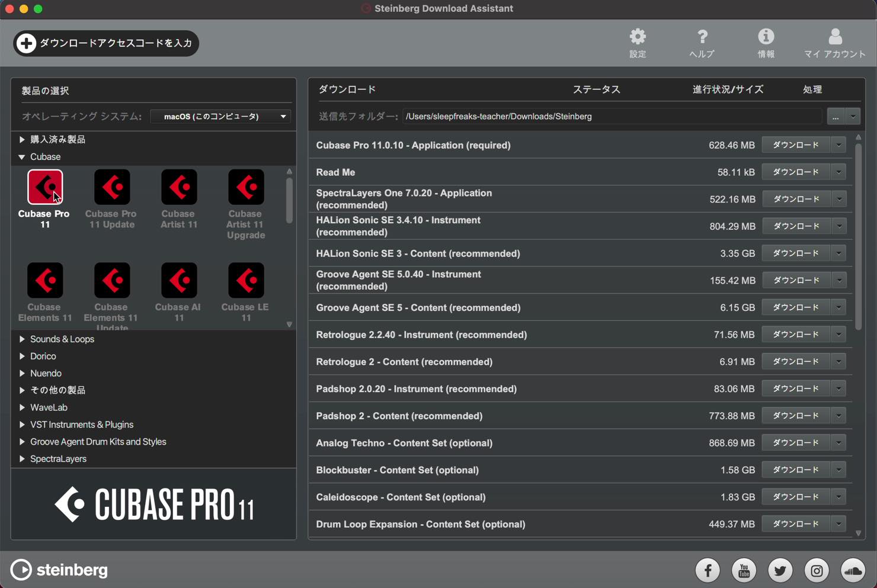Open download options arrow for Analog Techno Content Set
877x588 pixels.
tap(838, 443)
